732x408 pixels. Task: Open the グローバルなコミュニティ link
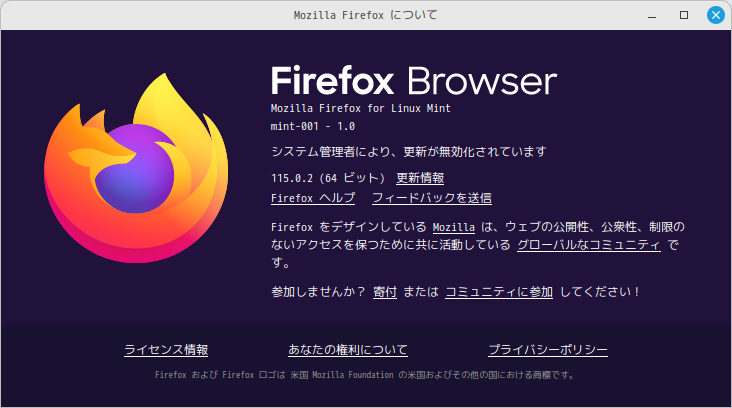coord(589,245)
